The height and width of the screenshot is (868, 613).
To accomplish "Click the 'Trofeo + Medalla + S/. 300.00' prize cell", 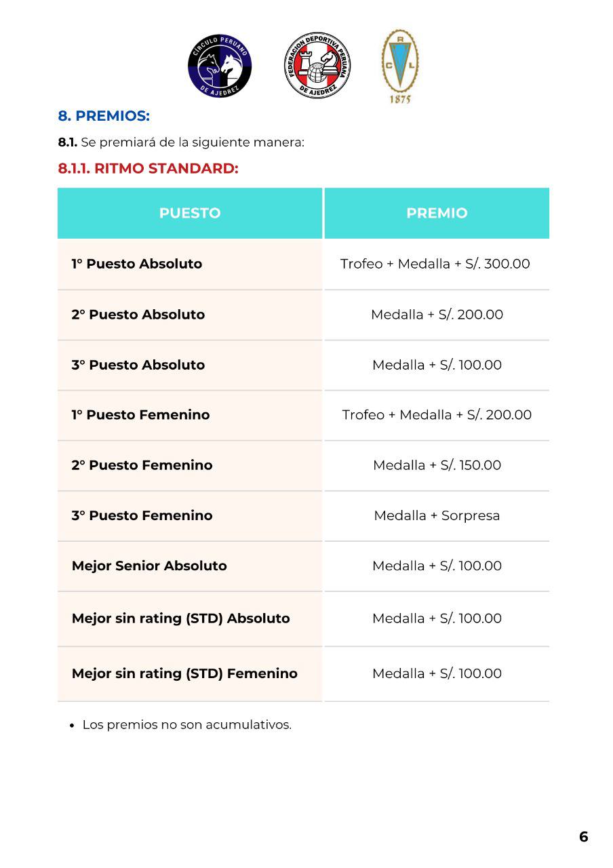I will point(435,264).
